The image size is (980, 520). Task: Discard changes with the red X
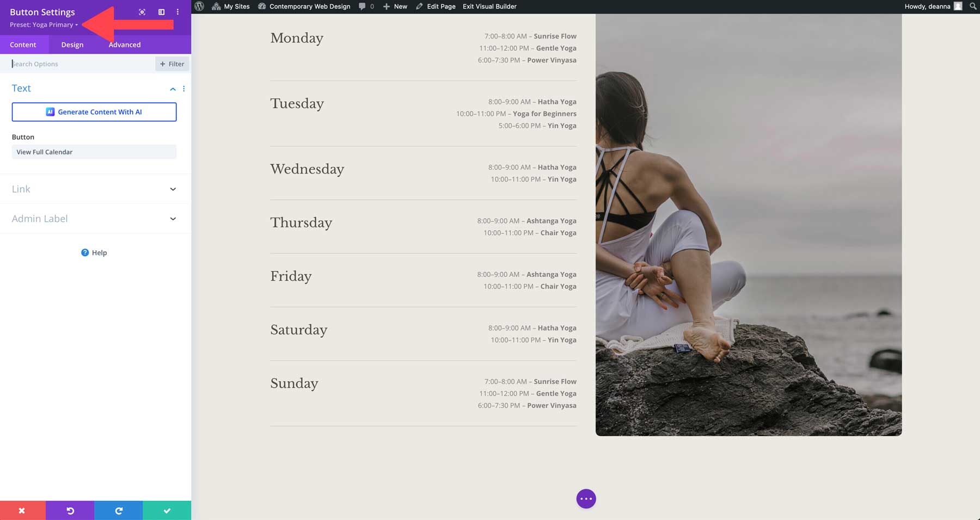(x=21, y=510)
